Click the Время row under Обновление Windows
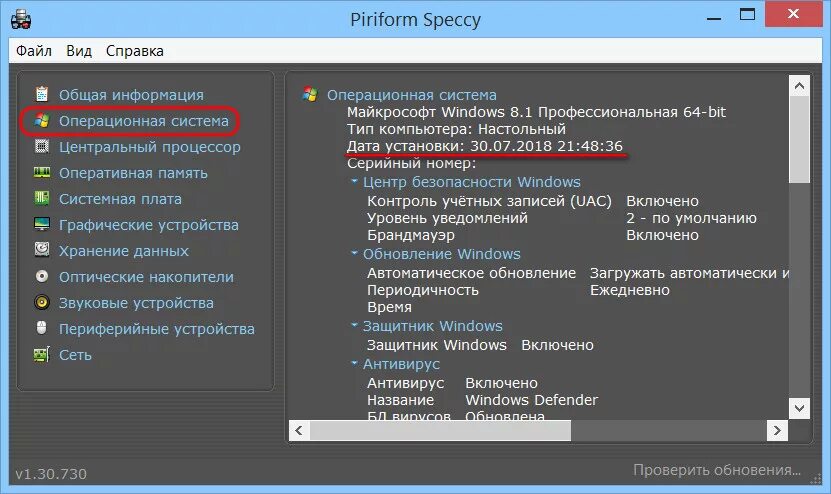 390,307
